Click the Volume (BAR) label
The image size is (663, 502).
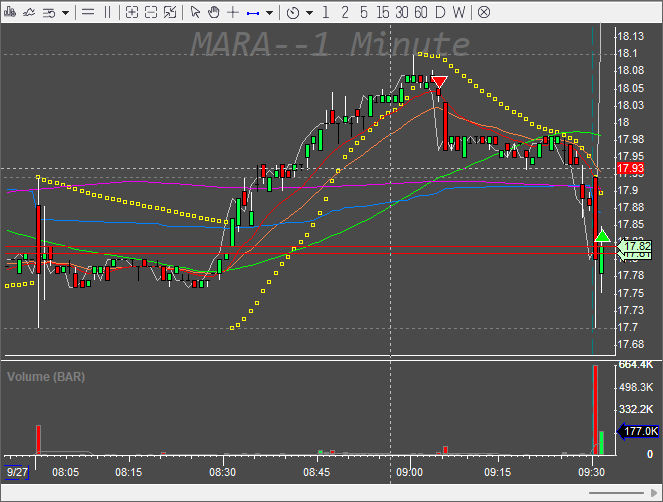46,377
